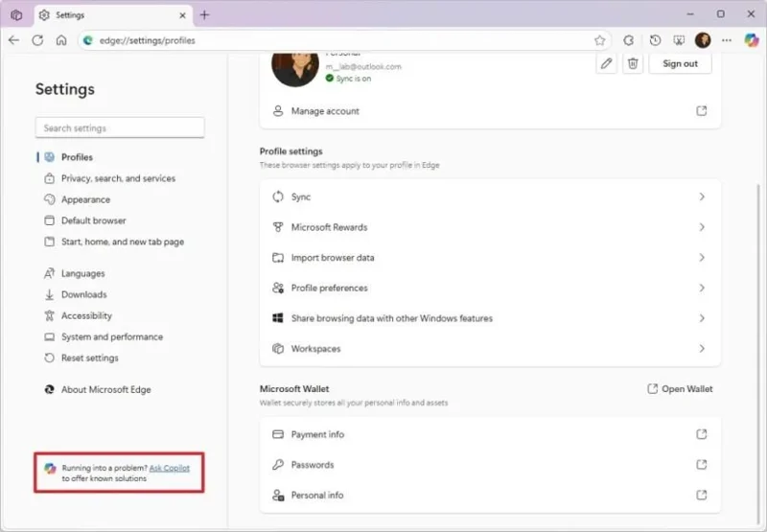Screen dimensions: 767x532
Task: Click the Copilot icon beside Running into a problem
Action: pyautogui.click(x=50, y=469)
